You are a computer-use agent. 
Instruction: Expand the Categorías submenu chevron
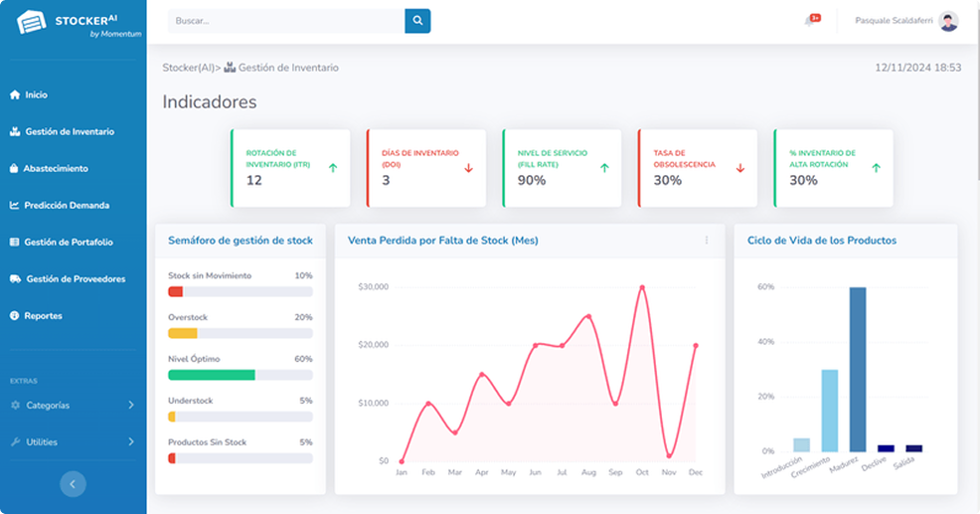pyautogui.click(x=131, y=406)
